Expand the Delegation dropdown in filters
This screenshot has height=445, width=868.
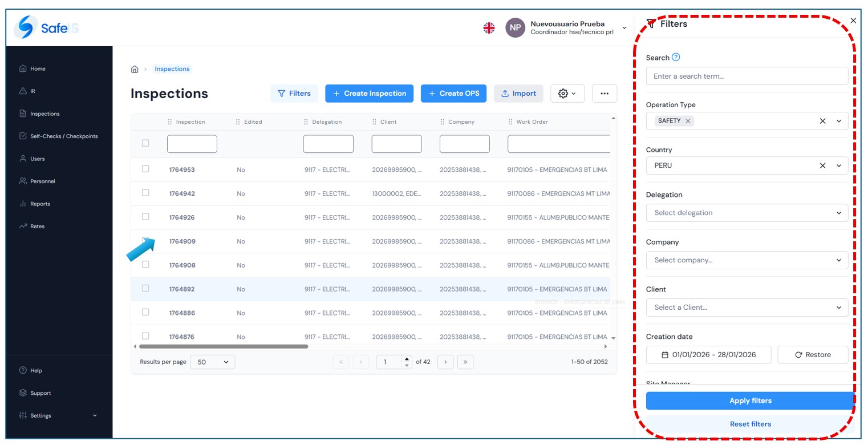tap(747, 213)
